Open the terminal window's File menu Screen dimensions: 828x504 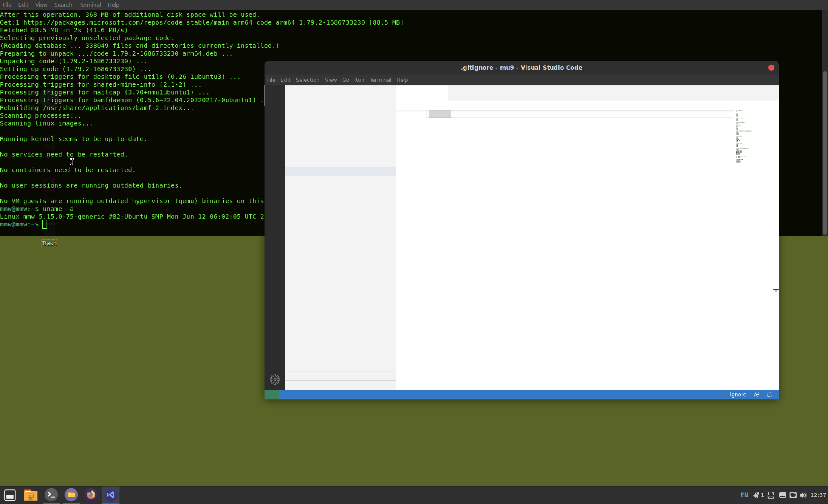point(7,5)
